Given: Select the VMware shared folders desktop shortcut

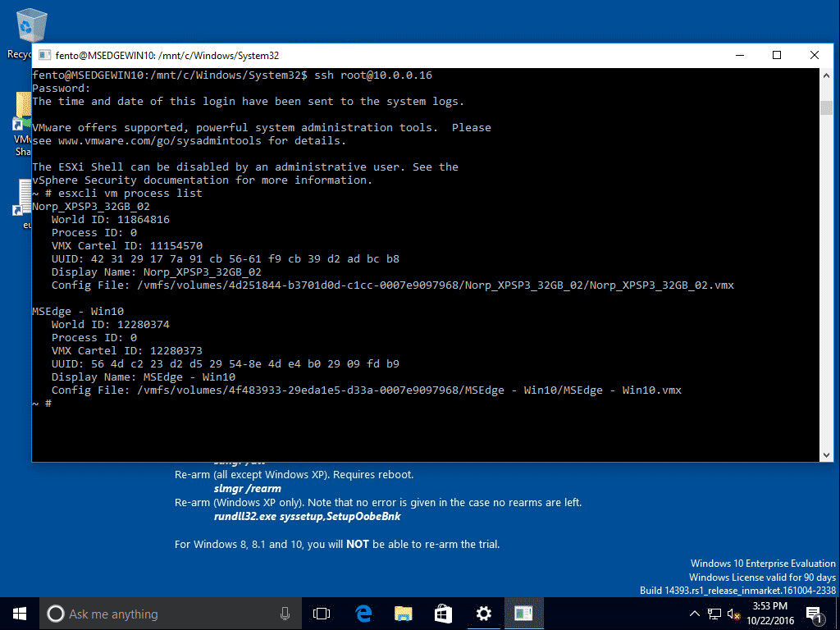Looking at the screenshot, I should click(22, 125).
